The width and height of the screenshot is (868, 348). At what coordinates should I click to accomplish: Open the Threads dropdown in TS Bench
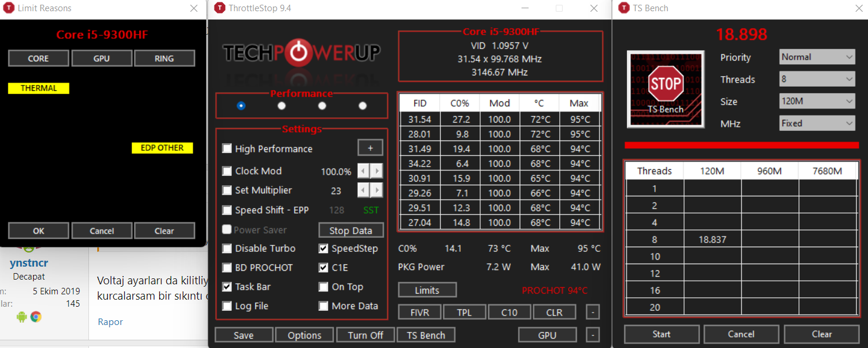pyautogui.click(x=817, y=79)
